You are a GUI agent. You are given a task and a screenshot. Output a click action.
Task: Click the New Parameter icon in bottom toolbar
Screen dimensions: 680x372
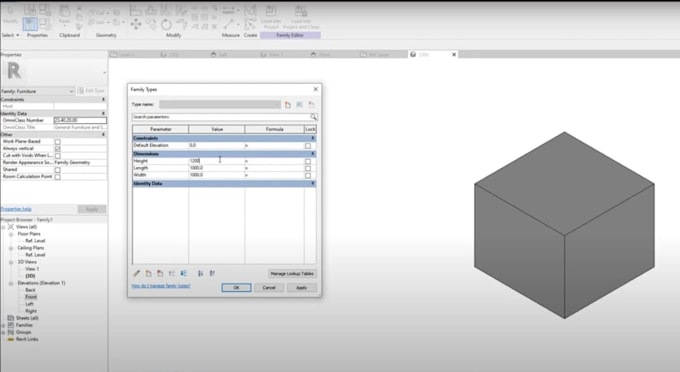148,273
